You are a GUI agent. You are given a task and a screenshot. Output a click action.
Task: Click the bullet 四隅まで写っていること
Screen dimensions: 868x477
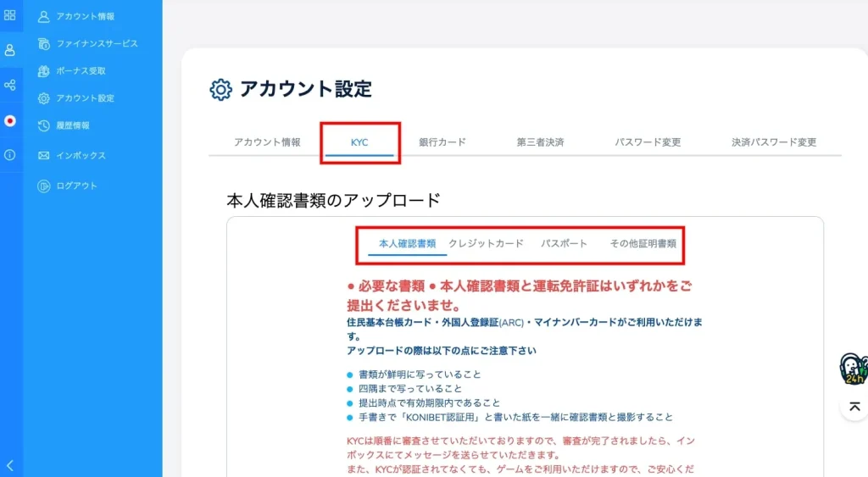pyautogui.click(x=410, y=389)
